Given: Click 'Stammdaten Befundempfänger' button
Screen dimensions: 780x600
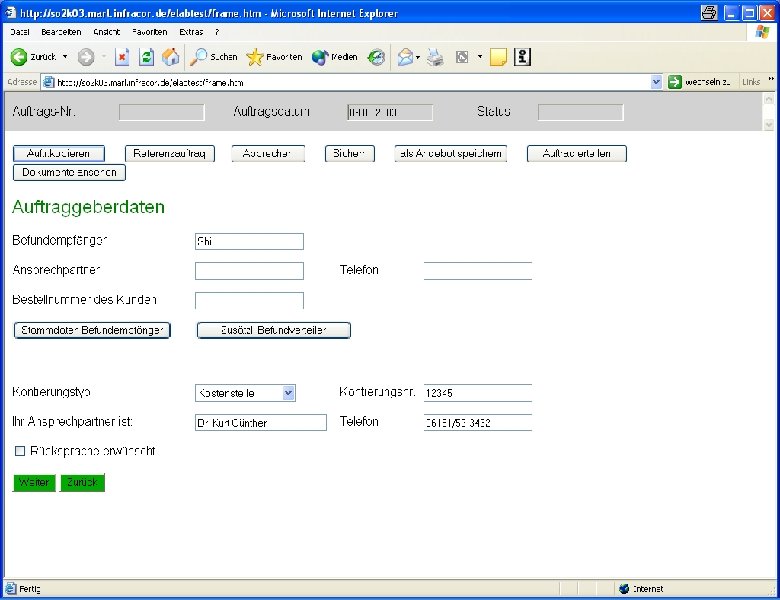Looking at the screenshot, I should (92, 330).
